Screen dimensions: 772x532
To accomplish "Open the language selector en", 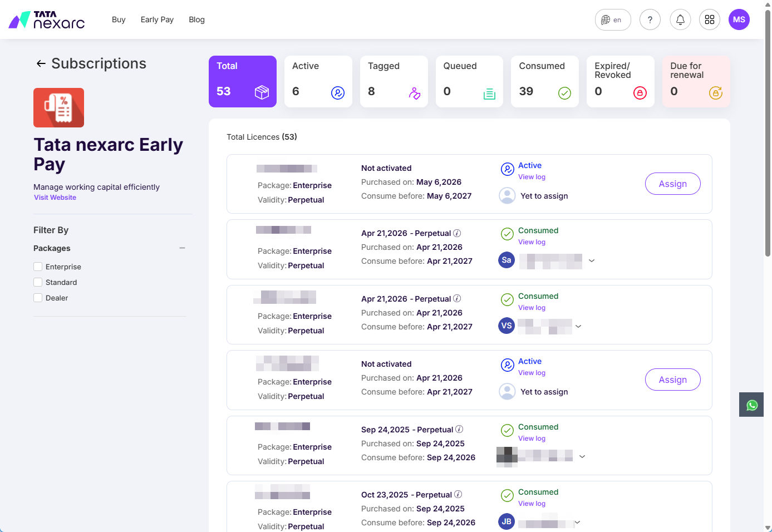I will pyautogui.click(x=613, y=19).
